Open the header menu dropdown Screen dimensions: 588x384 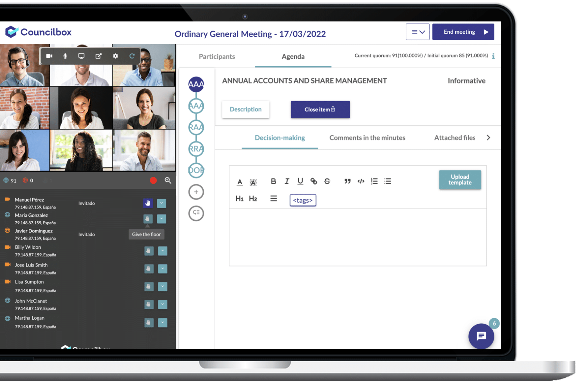click(417, 32)
